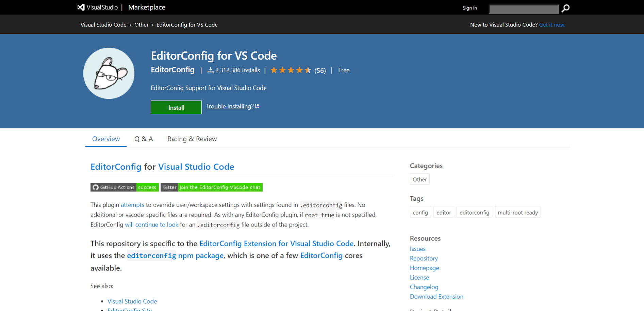Click the 2,312,386 installs text

tap(237, 70)
